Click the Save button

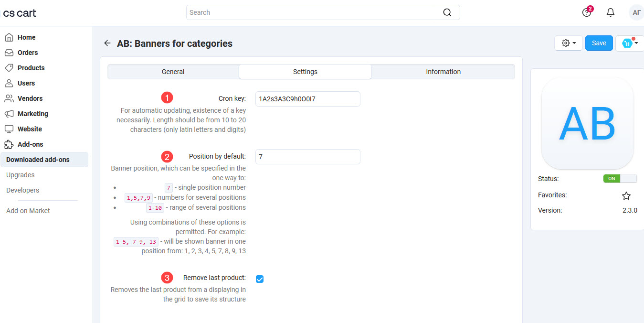(x=599, y=43)
